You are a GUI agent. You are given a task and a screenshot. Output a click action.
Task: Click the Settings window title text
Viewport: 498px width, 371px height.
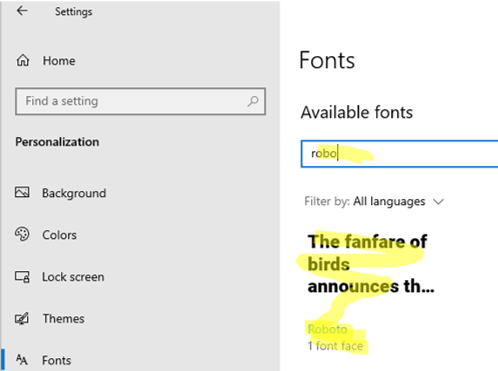(73, 12)
